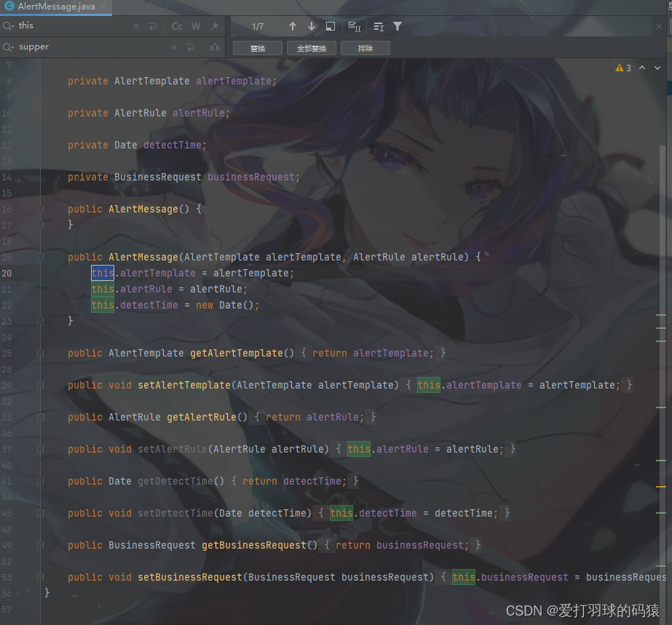Screen dimensions: 672x625
Task: Expand setAlertRule method fold at line 37
Action: click(40, 450)
